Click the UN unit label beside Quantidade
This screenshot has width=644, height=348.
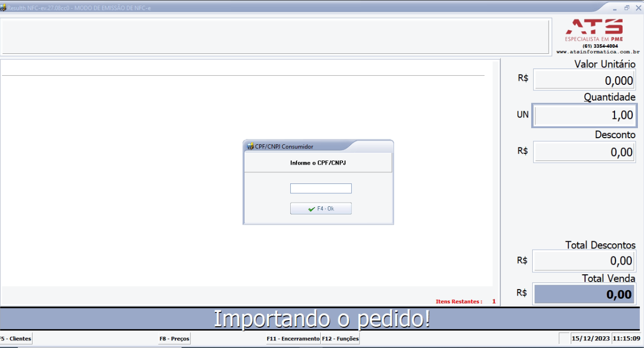point(523,115)
